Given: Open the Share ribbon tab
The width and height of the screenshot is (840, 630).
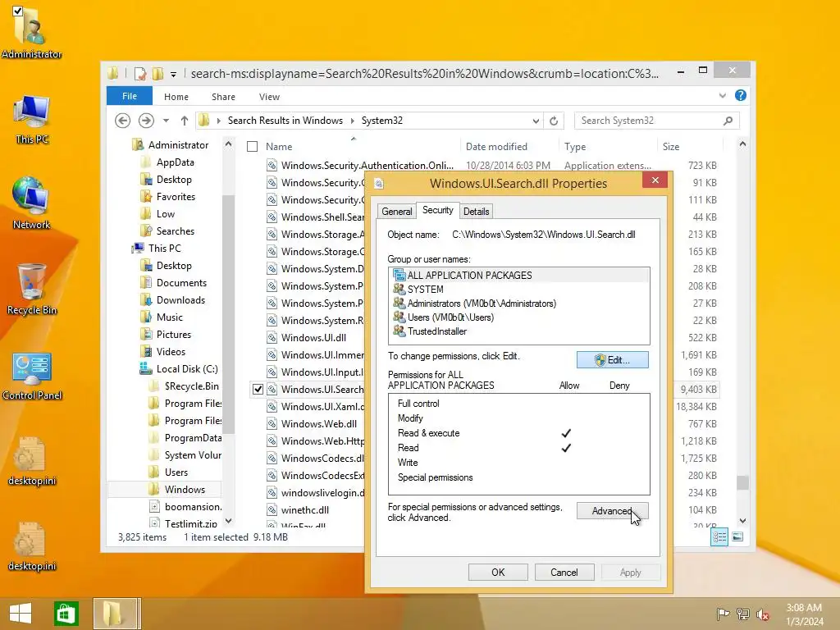Looking at the screenshot, I should click(x=223, y=97).
